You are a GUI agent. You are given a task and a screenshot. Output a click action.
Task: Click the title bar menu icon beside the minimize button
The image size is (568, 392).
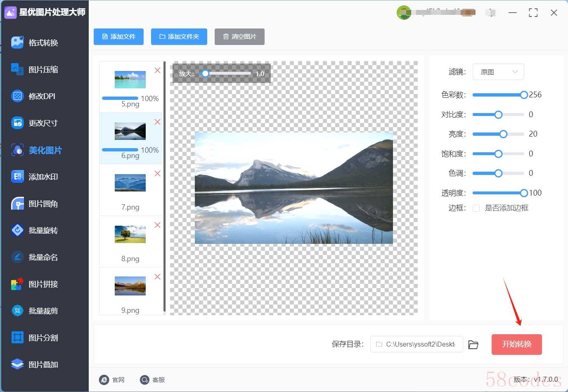[x=491, y=13]
